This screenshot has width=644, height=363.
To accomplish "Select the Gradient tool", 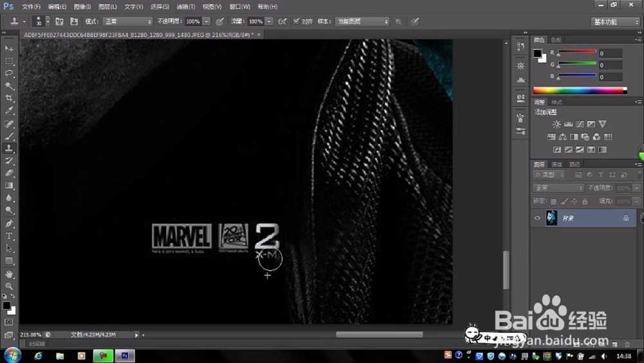I will point(9,186).
